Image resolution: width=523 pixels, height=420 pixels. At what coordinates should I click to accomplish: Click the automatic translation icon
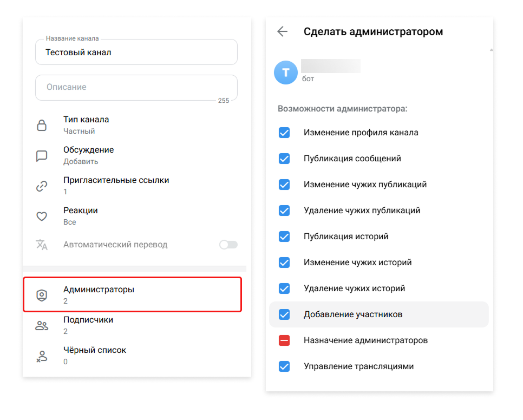42,245
